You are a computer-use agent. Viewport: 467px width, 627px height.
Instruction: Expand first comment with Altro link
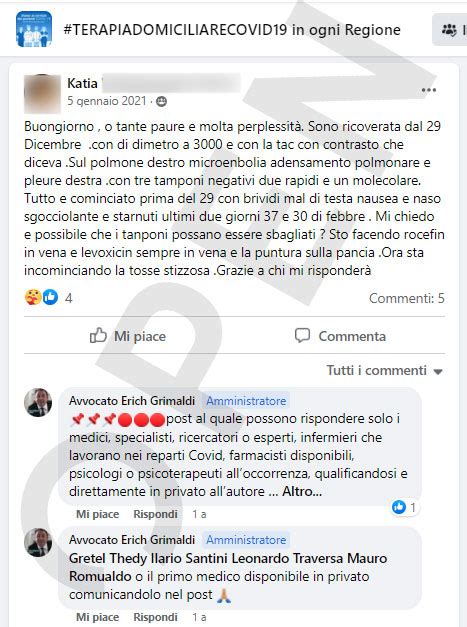(302, 491)
